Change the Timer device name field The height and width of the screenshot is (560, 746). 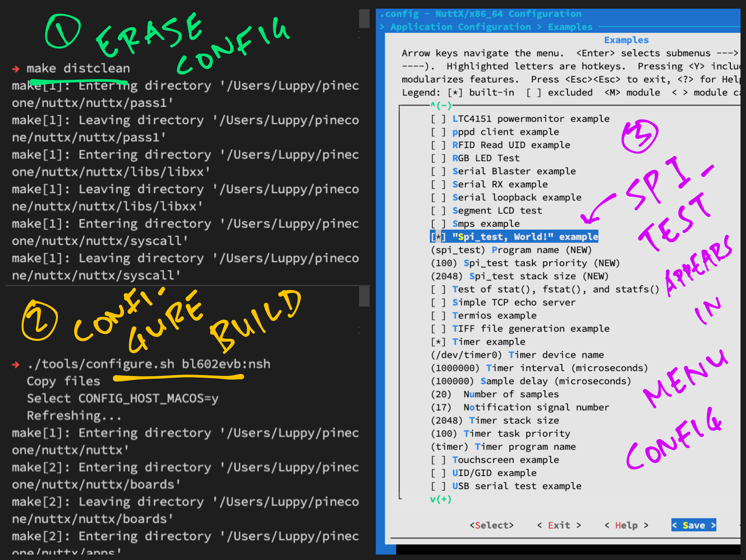pos(517,355)
